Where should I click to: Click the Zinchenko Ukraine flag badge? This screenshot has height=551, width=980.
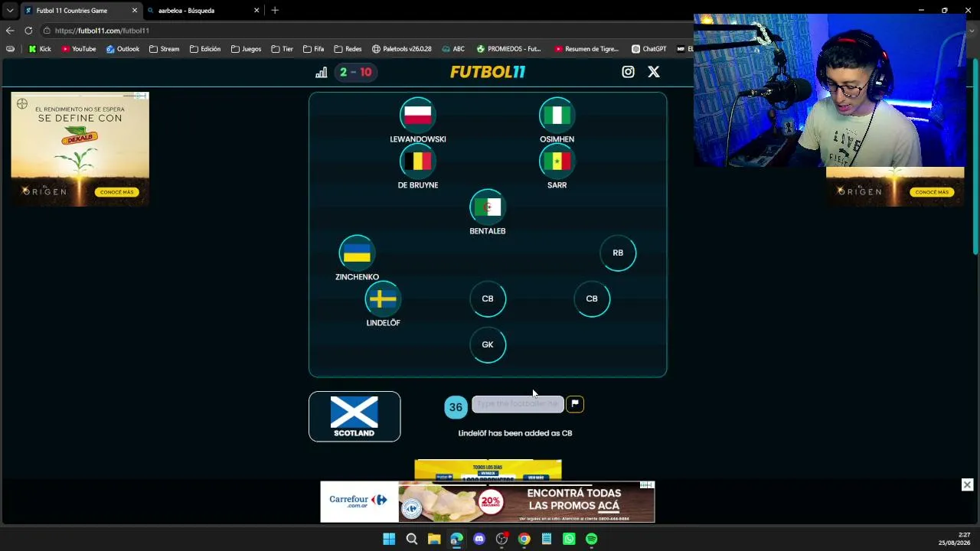click(357, 253)
